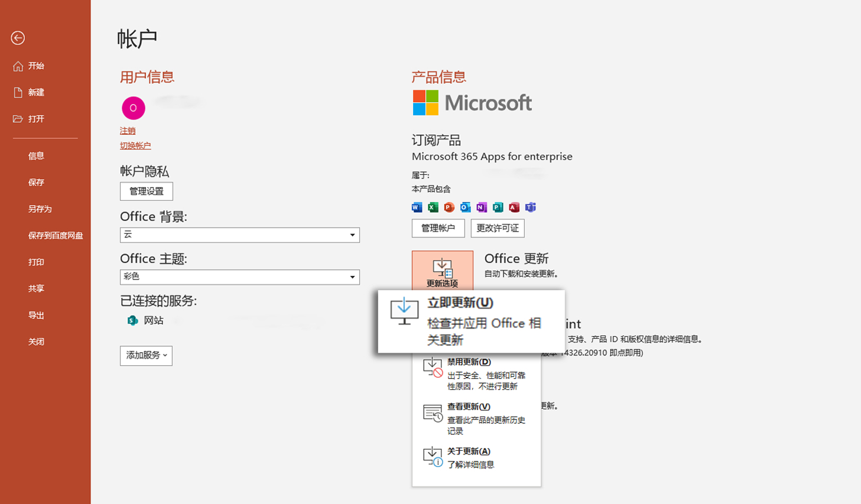Click the Teams app icon
The image size is (861, 504).
click(x=531, y=207)
